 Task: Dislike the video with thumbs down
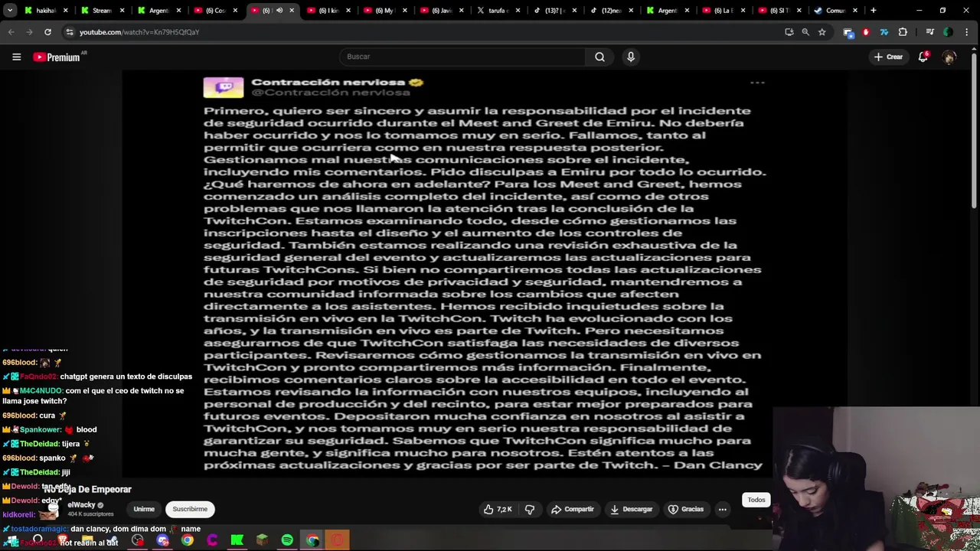coord(529,509)
